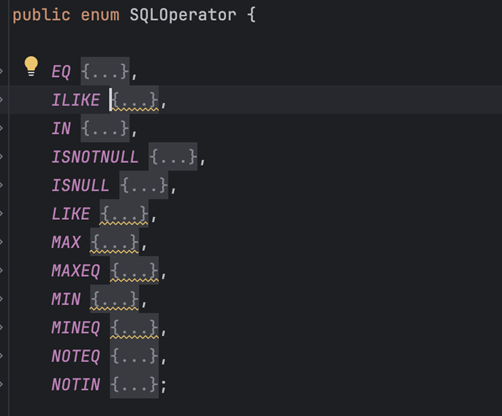Screen dimensions: 502x416
Task: Unfold the ISNULL body placeholder
Action: tap(144, 185)
